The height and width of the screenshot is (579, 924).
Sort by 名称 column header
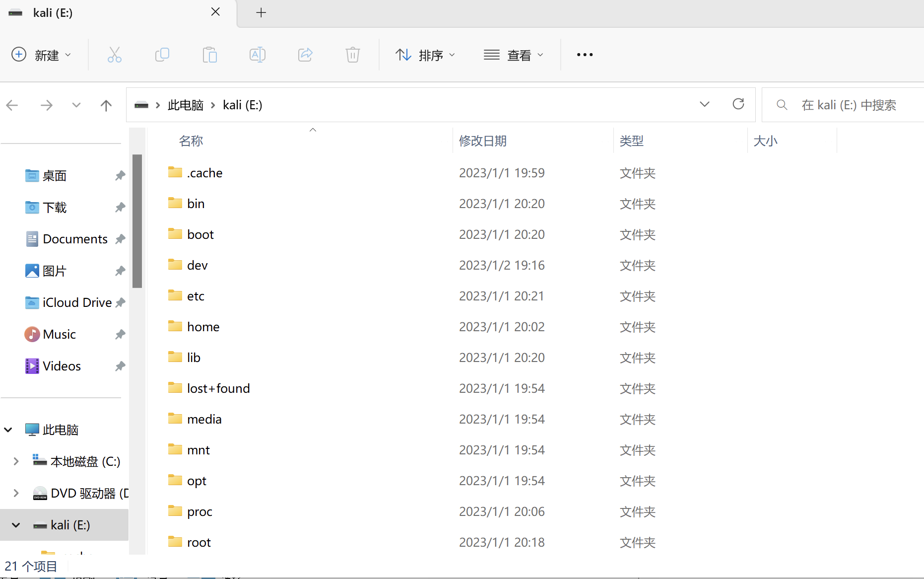(191, 141)
